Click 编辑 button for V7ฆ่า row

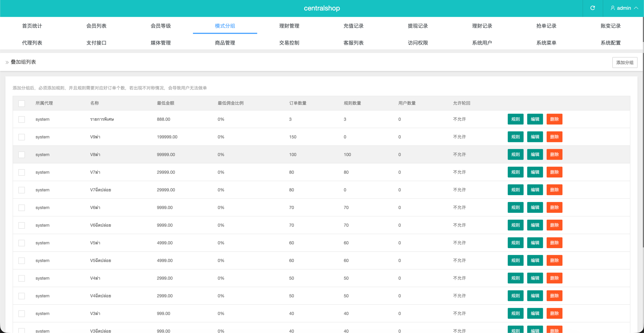(x=535, y=172)
